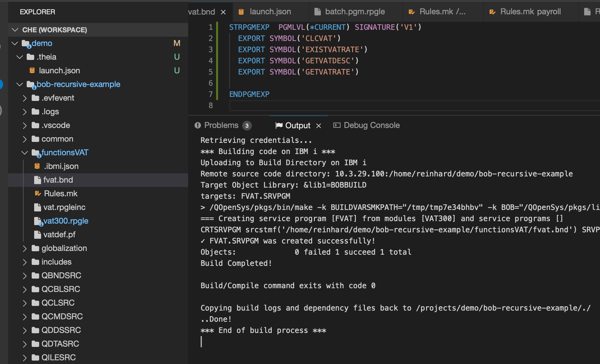Open the vatdef.pf file

(x=59, y=235)
